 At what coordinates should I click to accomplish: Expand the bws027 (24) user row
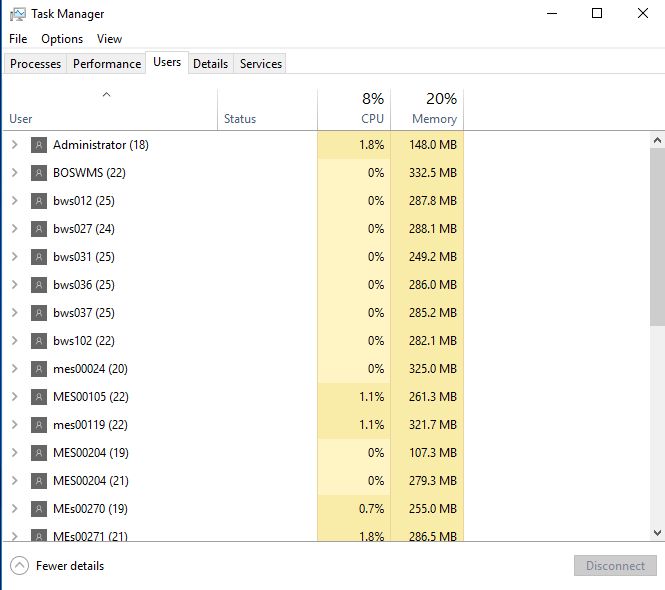(14, 229)
